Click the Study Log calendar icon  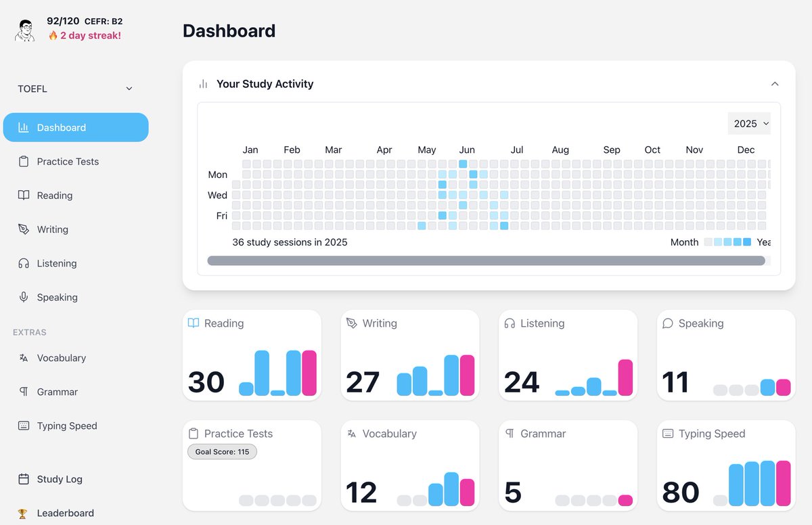point(24,479)
